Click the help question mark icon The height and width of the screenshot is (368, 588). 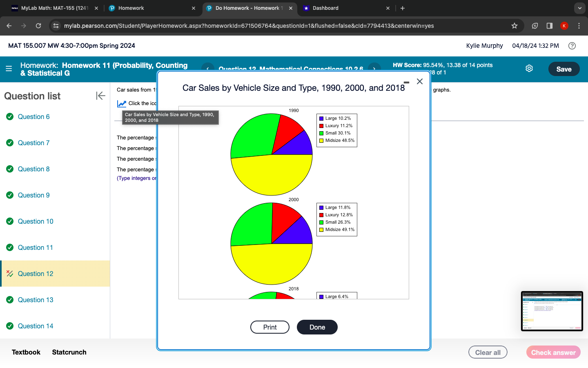coord(572,46)
